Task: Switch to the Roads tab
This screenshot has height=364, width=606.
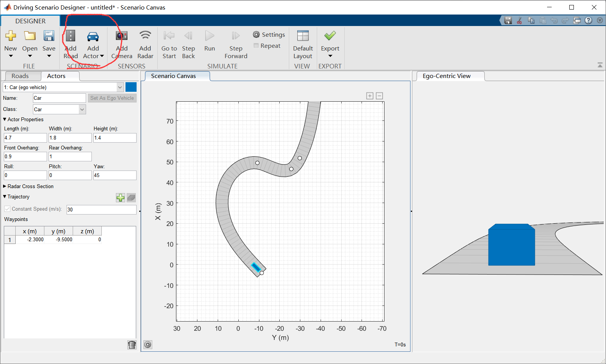Action: pyautogui.click(x=20, y=76)
